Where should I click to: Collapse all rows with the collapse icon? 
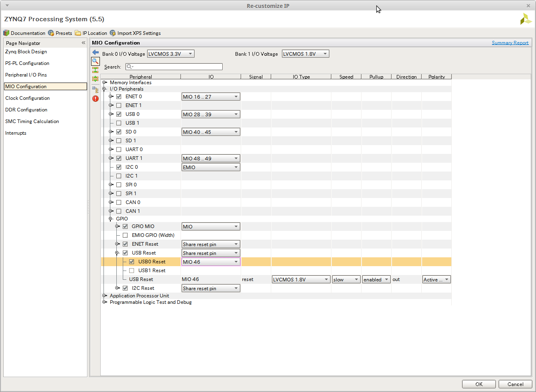point(95,70)
